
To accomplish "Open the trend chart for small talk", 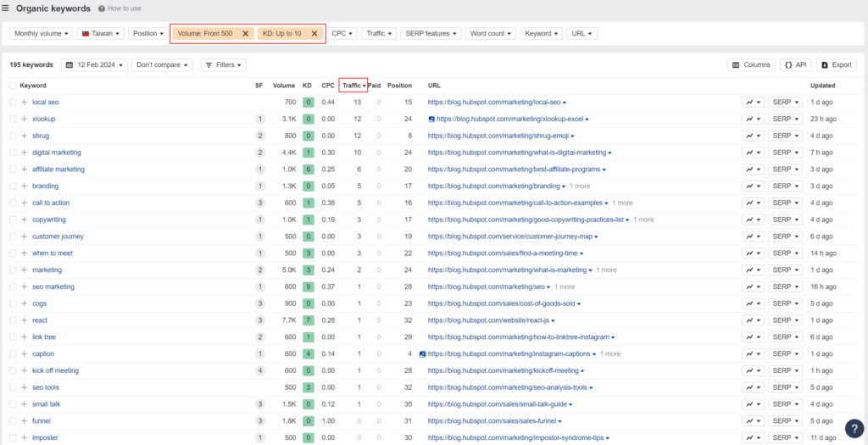I will [x=753, y=404].
